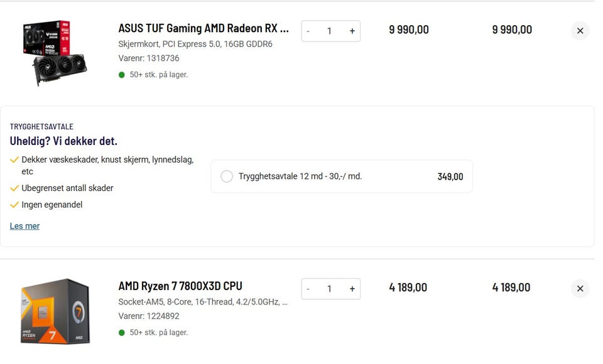This screenshot has height=364, width=603.
Task: Click stock status under ASUS graphics card
Action: [158, 75]
